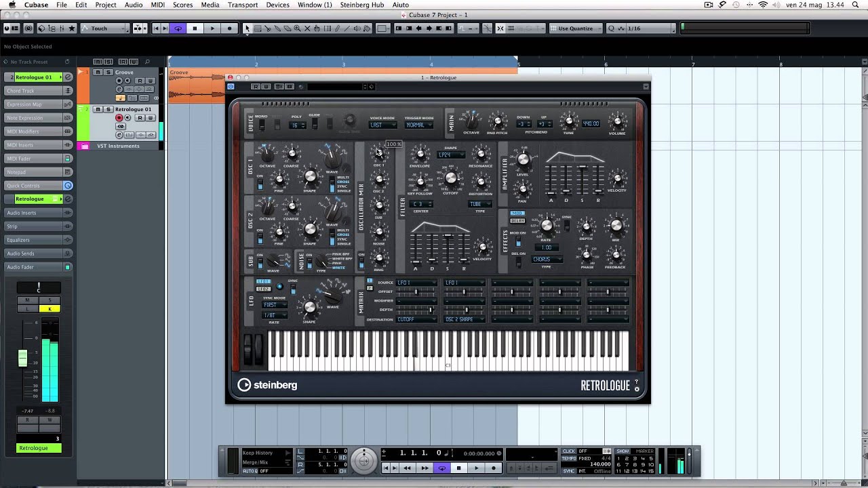Click the CLICK metronome button in transport
This screenshot has width=868, height=488.
coord(569,451)
